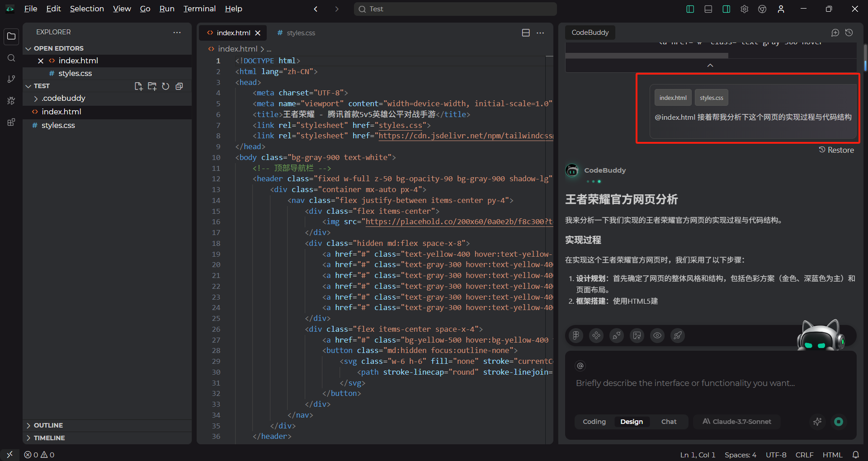This screenshot has height=461, width=868.
Task: Click the eye preview icon in CodeBuddy
Action: click(x=657, y=335)
